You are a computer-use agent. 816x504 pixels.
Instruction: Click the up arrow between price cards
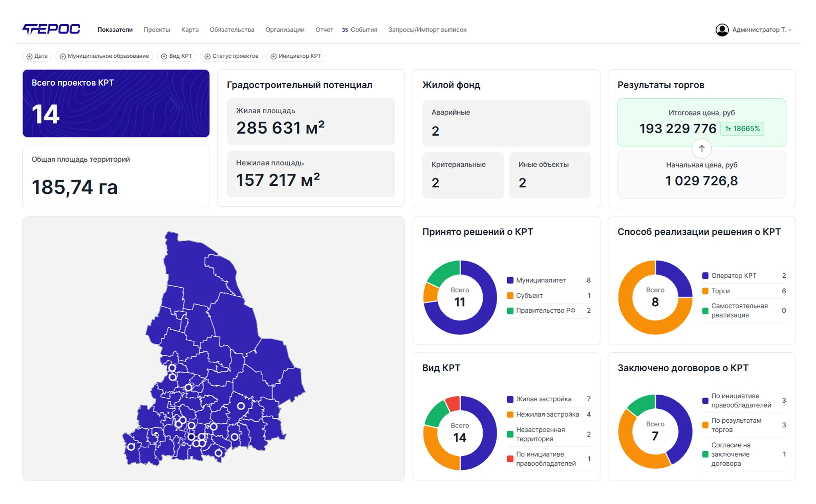pos(702,148)
